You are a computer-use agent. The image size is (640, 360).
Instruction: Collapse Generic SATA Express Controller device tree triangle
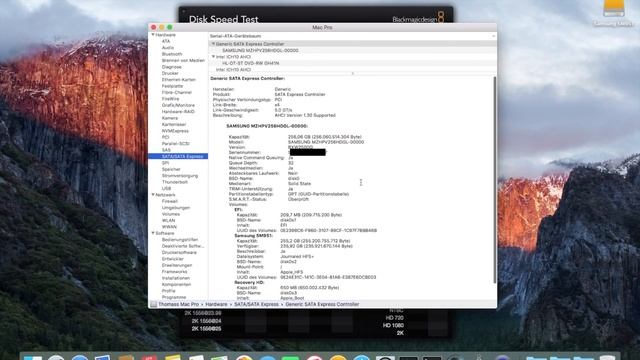[213, 44]
